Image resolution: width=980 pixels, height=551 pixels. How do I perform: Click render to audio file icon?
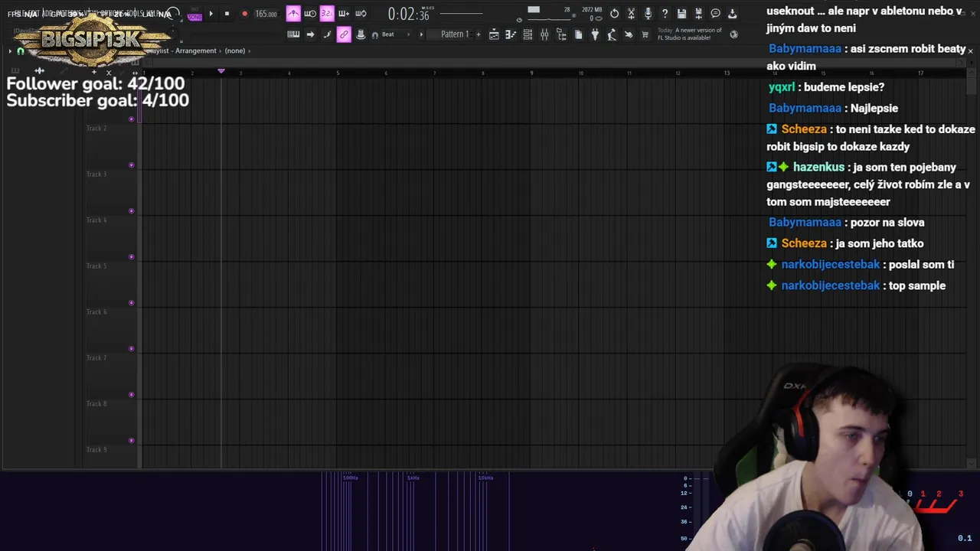tap(698, 14)
